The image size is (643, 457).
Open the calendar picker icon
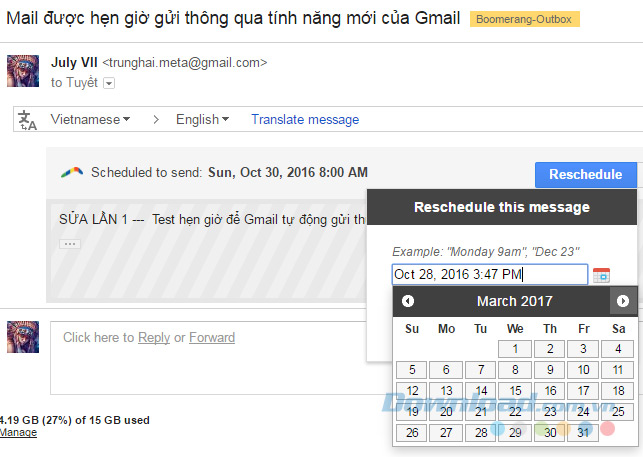(x=601, y=275)
